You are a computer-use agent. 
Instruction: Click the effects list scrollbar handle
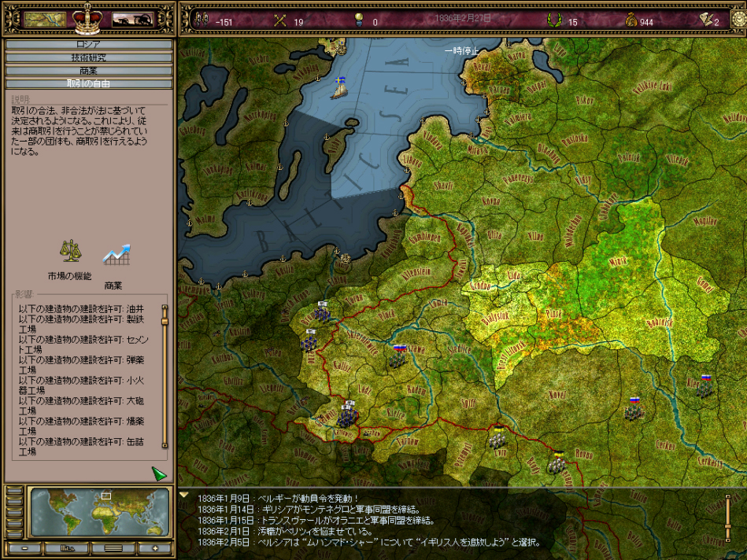click(165, 318)
